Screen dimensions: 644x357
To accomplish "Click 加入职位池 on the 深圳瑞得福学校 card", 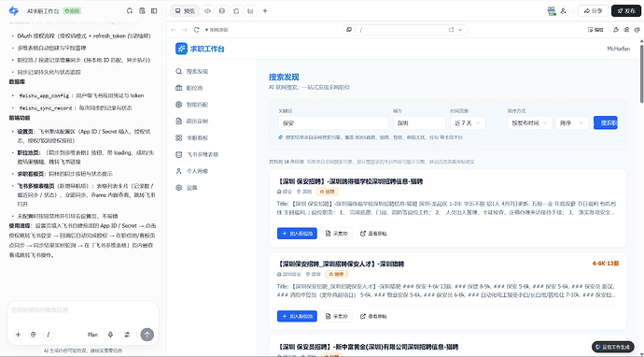I will point(297,234).
